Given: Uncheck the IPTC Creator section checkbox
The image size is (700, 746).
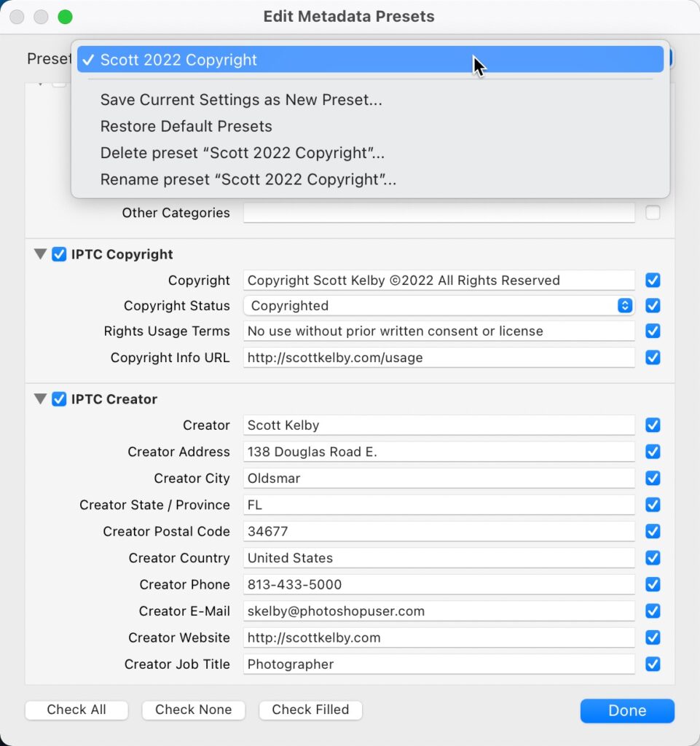Looking at the screenshot, I should tap(59, 398).
